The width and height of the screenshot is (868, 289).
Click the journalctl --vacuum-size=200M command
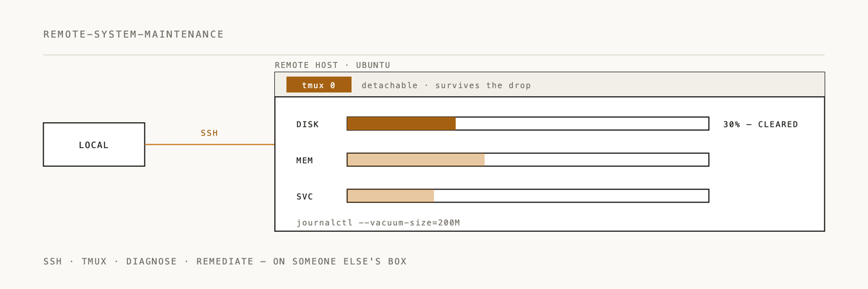tap(378, 223)
